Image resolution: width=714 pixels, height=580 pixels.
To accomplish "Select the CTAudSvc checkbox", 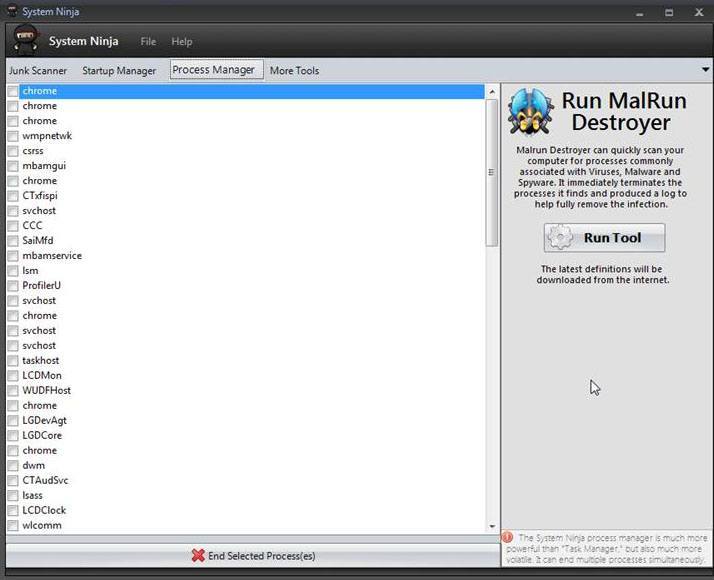I will pyautogui.click(x=13, y=481).
